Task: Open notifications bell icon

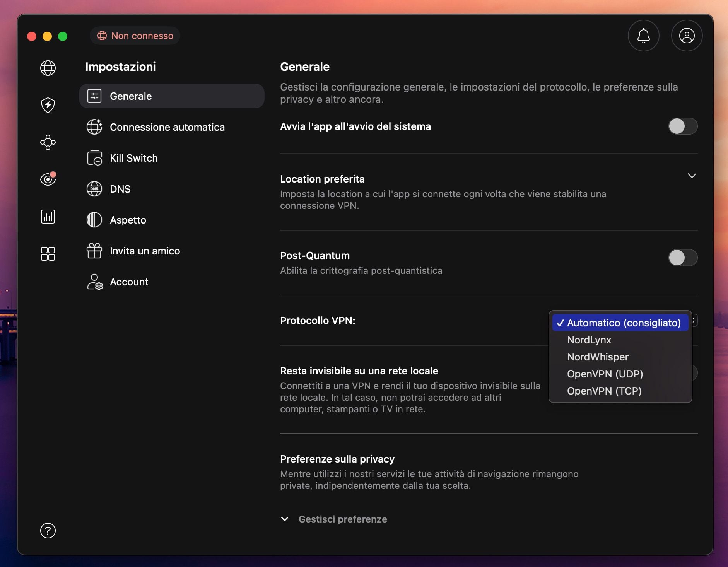Action: click(644, 36)
